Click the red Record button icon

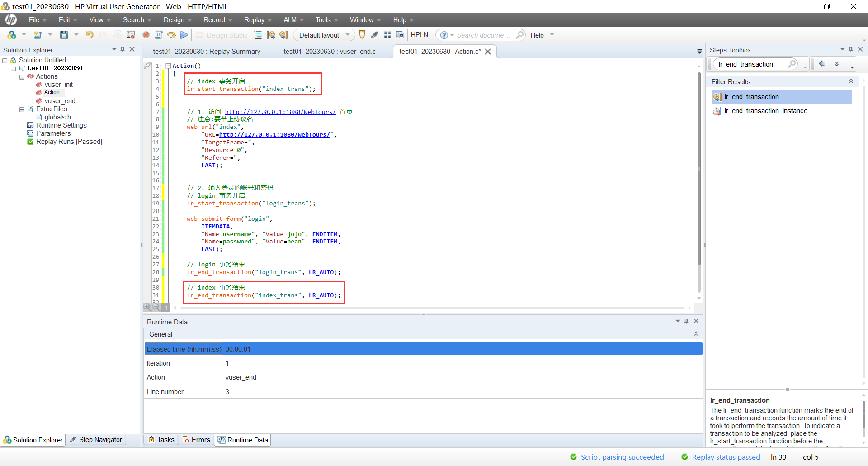coord(146,35)
